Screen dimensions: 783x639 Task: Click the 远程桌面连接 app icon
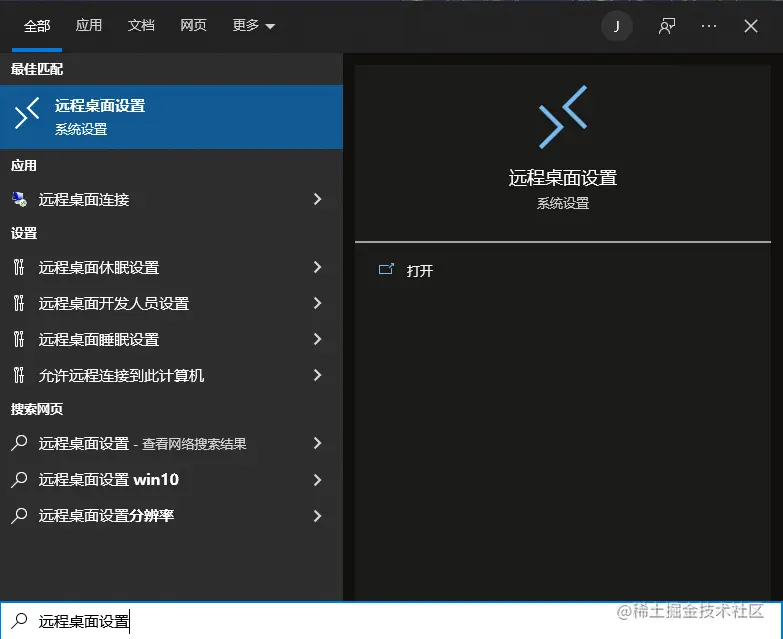(19, 199)
